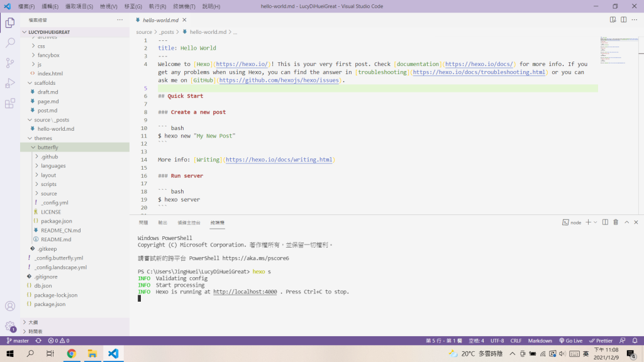The width and height of the screenshot is (644, 362).
Task: Open notifications bell in status bar
Action: (x=635, y=341)
